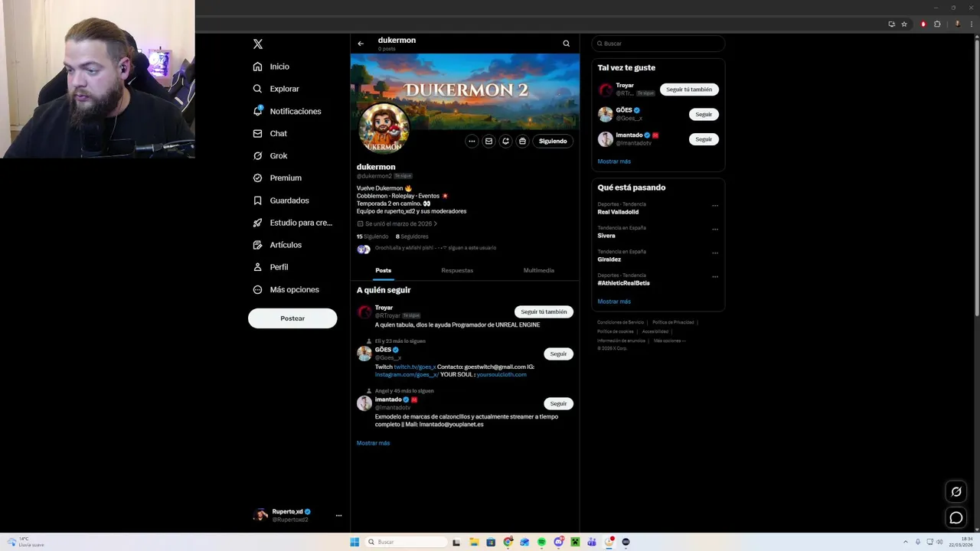Open Estudio para creadores
Image resolution: width=980 pixels, height=551 pixels.
[x=292, y=223]
